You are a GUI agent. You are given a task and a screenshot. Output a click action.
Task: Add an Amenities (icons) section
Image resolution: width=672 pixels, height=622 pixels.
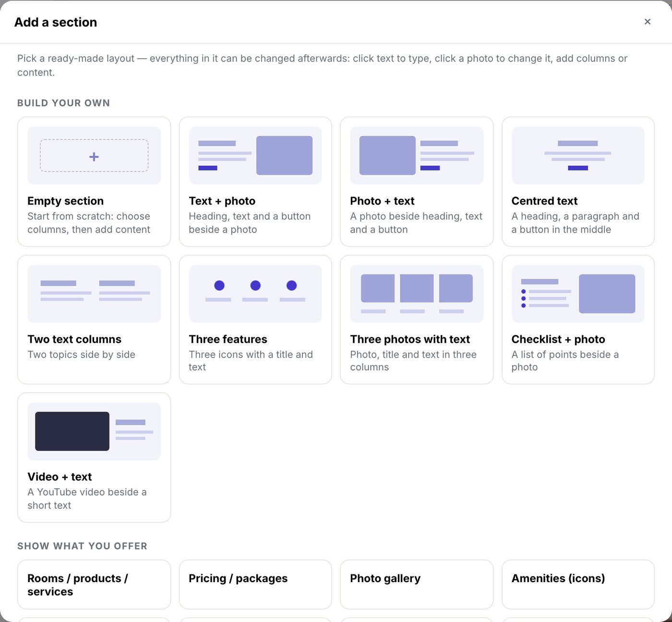coord(578,585)
